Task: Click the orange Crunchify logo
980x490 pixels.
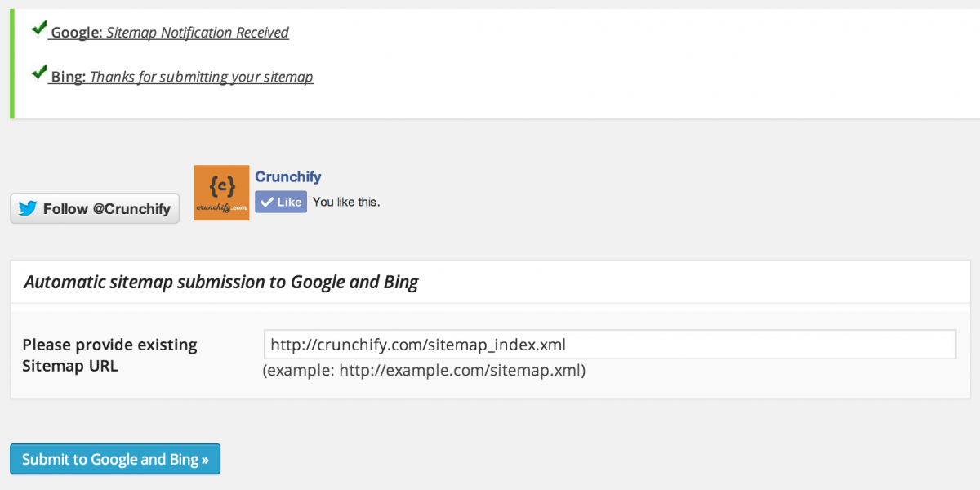Action: (220, 193)
